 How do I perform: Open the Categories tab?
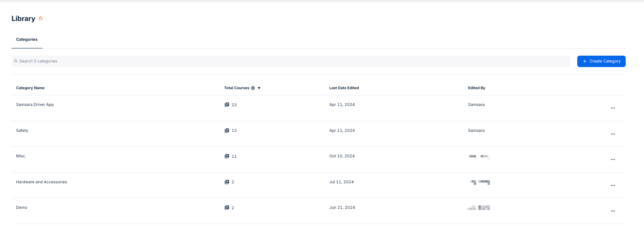click(x=27, y=40)
